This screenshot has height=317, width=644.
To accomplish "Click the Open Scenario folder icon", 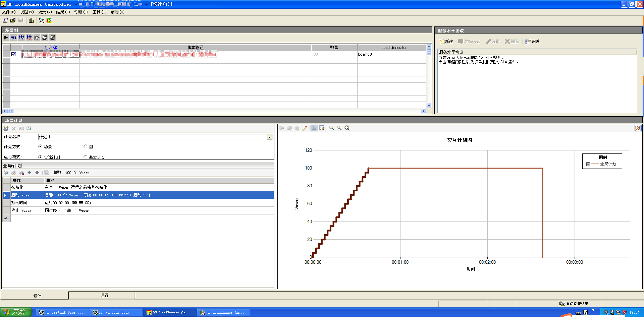I will [13, 20].
